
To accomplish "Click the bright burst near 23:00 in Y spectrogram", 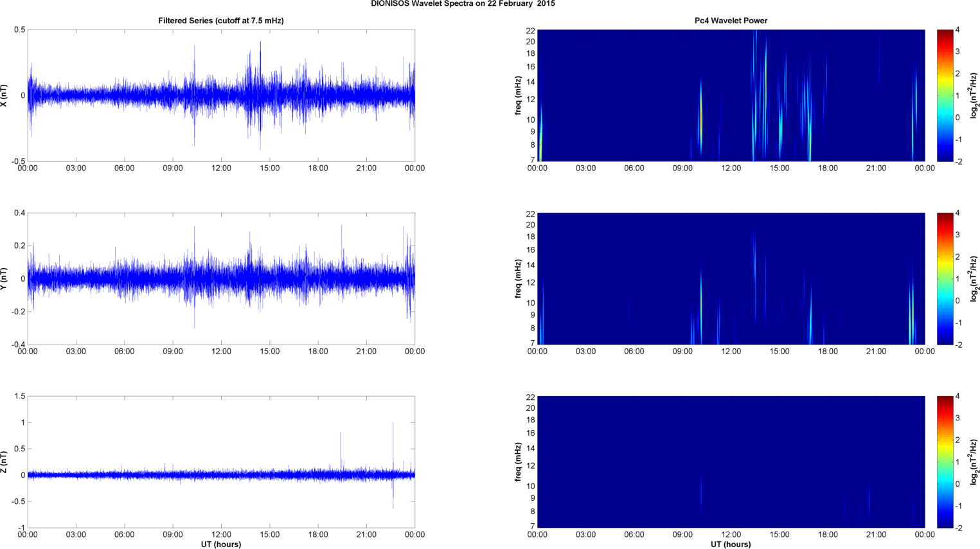I will (911, 315).
